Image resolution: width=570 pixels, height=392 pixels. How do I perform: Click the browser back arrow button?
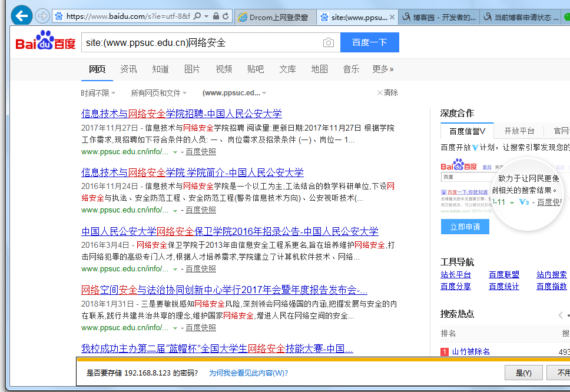21,16
